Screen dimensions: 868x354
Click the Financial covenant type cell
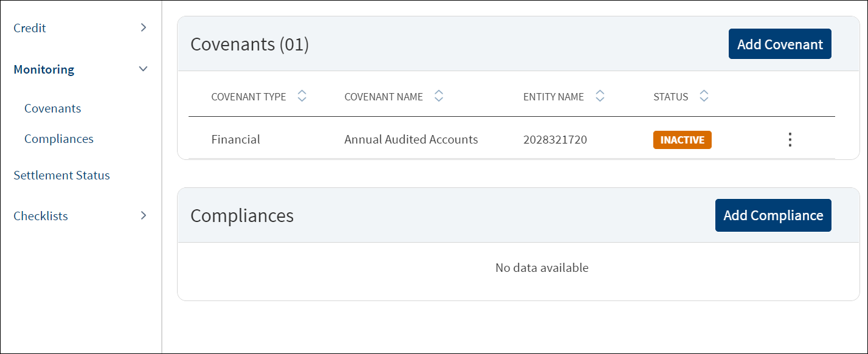click(x=236, y=139)
